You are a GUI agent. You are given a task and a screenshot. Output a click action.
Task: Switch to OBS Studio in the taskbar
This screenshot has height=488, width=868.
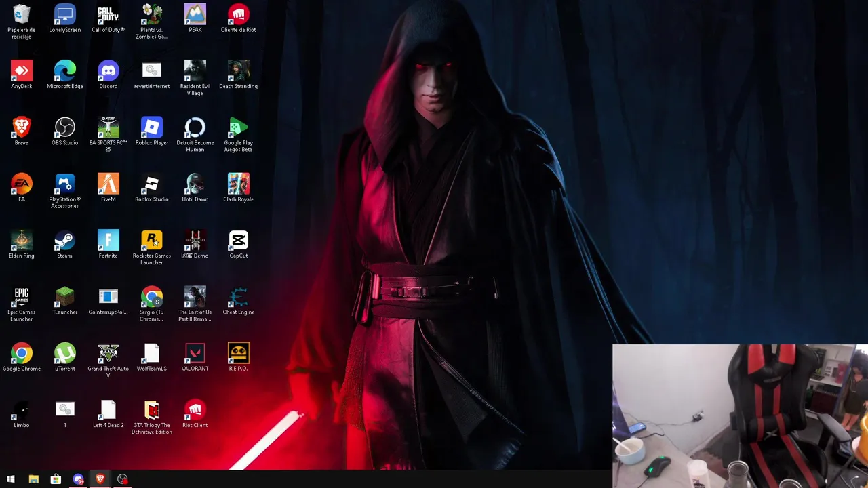[122, 479]
